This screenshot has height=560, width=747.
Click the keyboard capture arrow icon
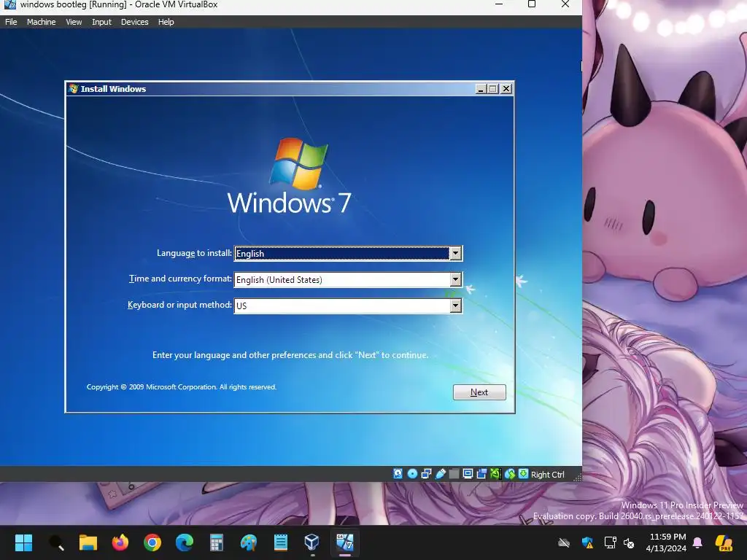click(523, 474)
